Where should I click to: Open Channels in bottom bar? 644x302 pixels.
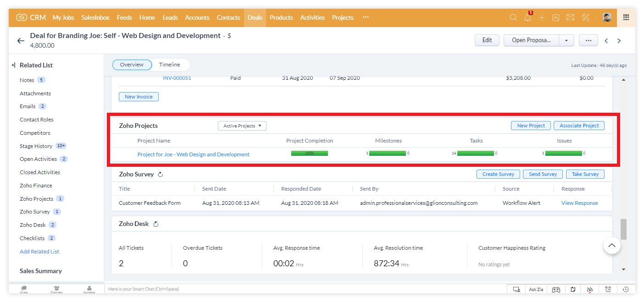[56, 289]
